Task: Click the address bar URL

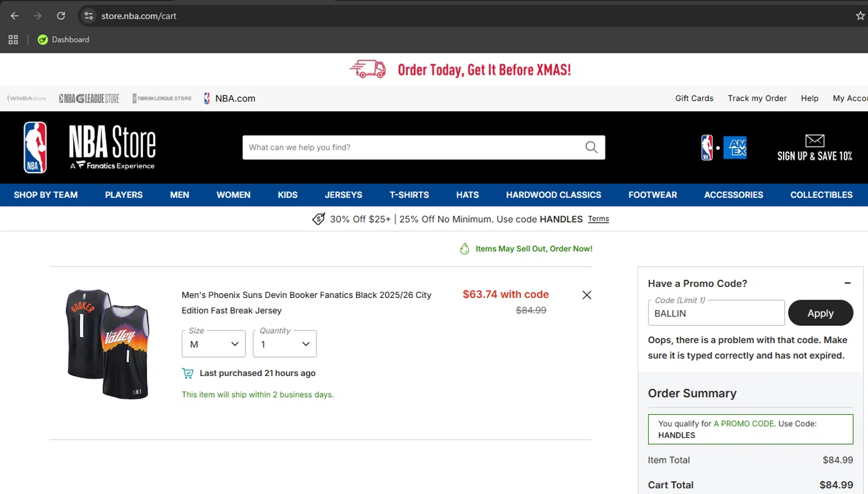Action: (x=139, y=16)
